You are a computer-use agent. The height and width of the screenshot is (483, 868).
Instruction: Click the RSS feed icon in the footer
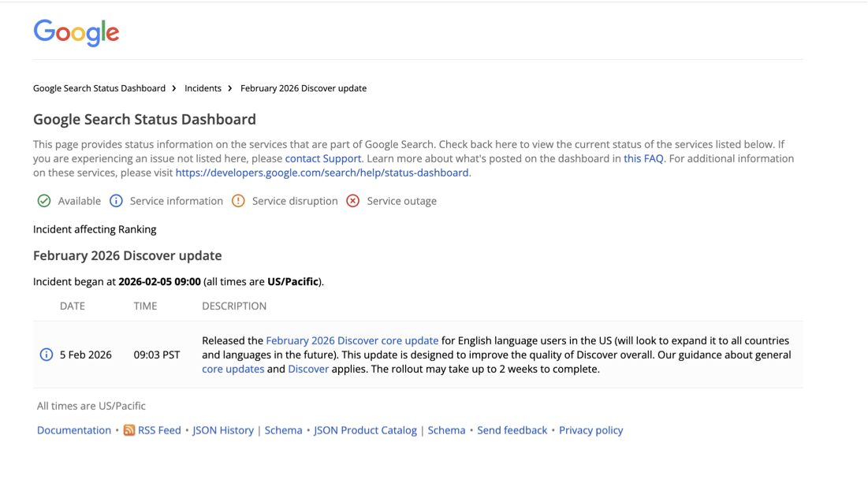tap(129, 430)
